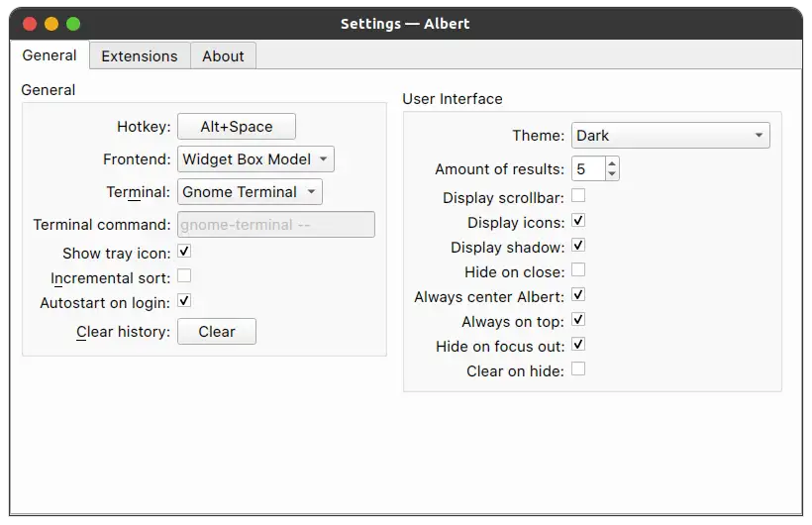Enable Hide on close checkbox
The width and height of the screenshot is (812, 525).
click(578, 270)
